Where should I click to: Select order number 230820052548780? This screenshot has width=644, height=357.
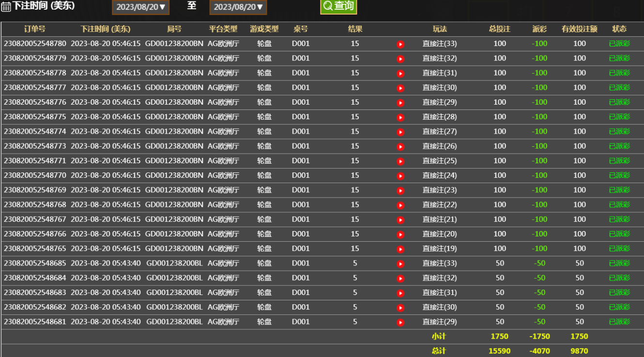35,44
